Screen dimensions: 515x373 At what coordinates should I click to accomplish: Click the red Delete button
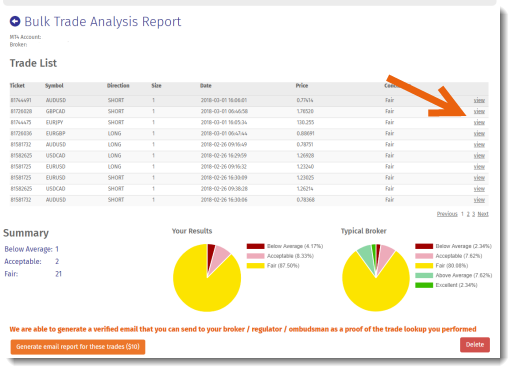(475, 345)
